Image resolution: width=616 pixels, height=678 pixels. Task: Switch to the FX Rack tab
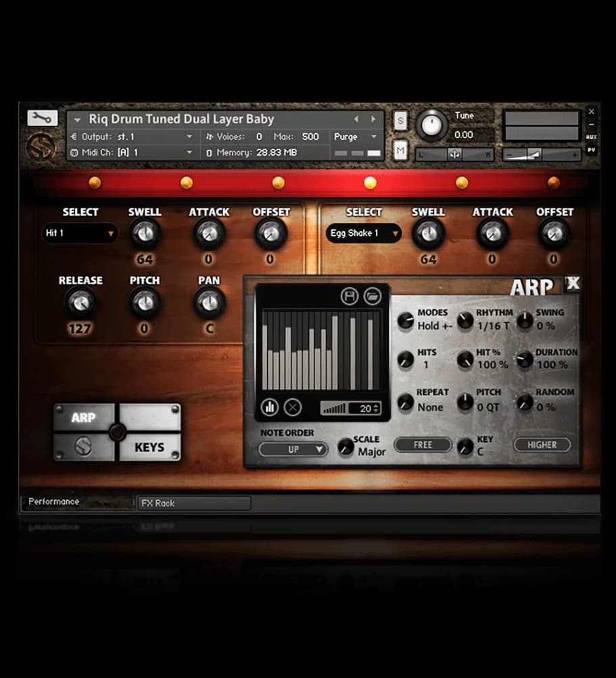193,503
